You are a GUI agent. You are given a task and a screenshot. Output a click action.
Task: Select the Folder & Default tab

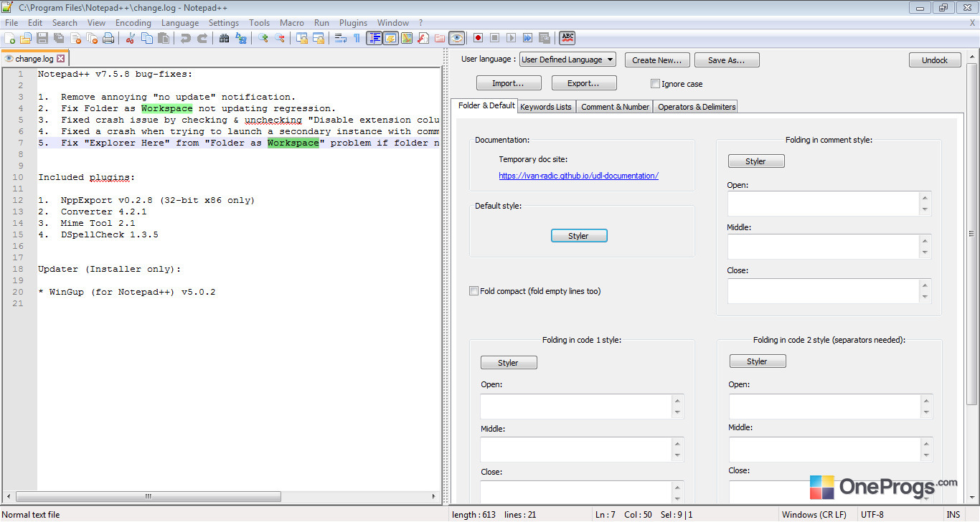[486, 105]
